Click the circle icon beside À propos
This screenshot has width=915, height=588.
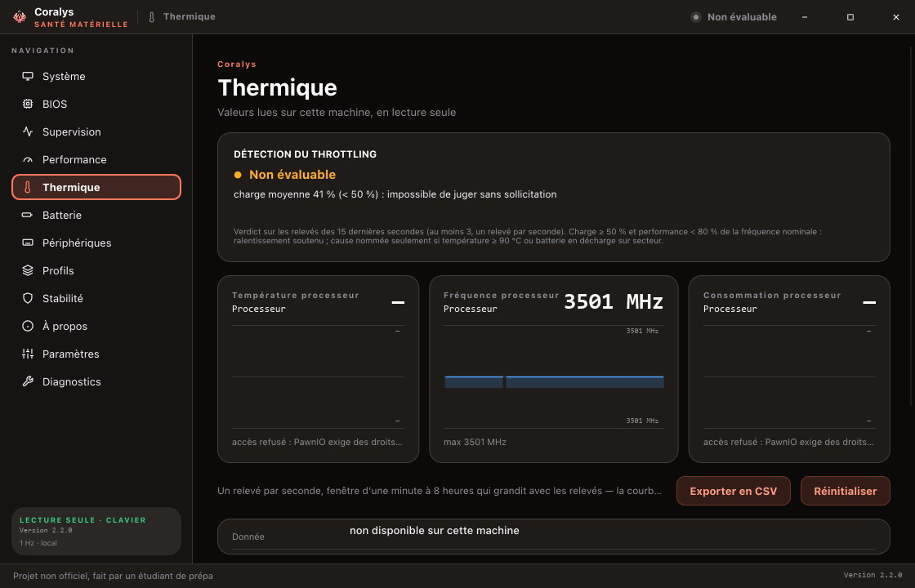point(28,326)
